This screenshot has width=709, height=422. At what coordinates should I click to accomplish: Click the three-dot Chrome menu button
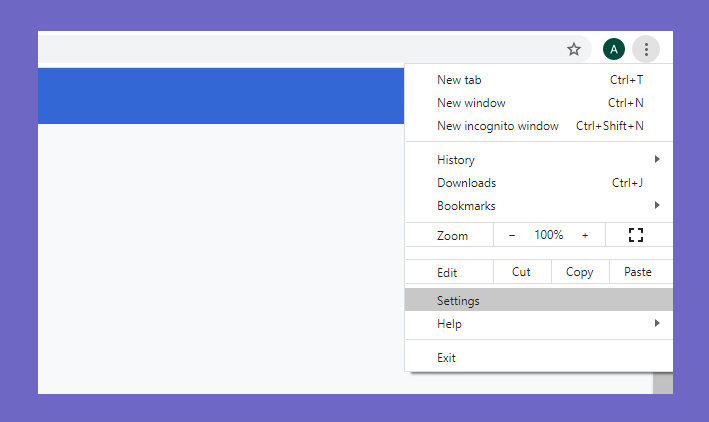pyautogui.click(x=646, y=49)
